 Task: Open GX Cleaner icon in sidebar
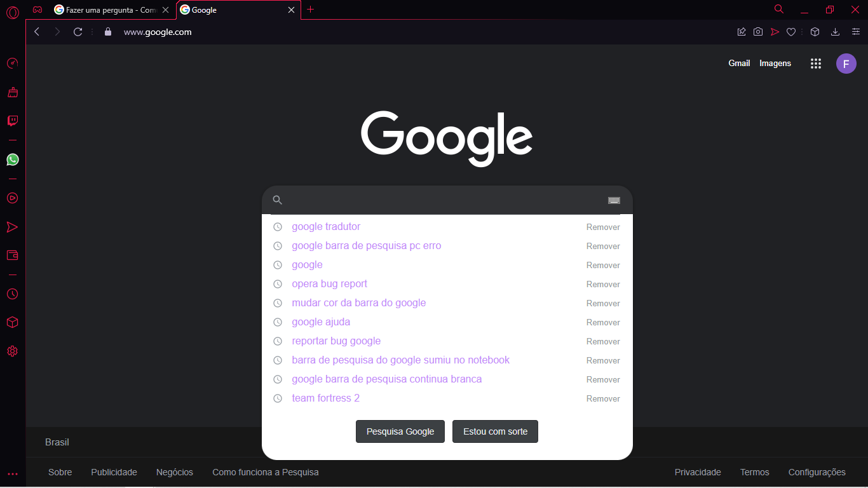coord(12,92)
